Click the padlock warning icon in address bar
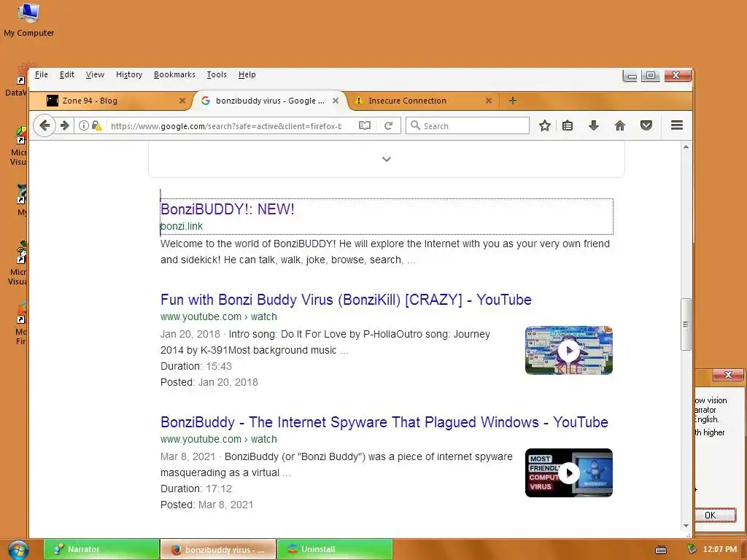747x560 pixels. click(97, 125)
